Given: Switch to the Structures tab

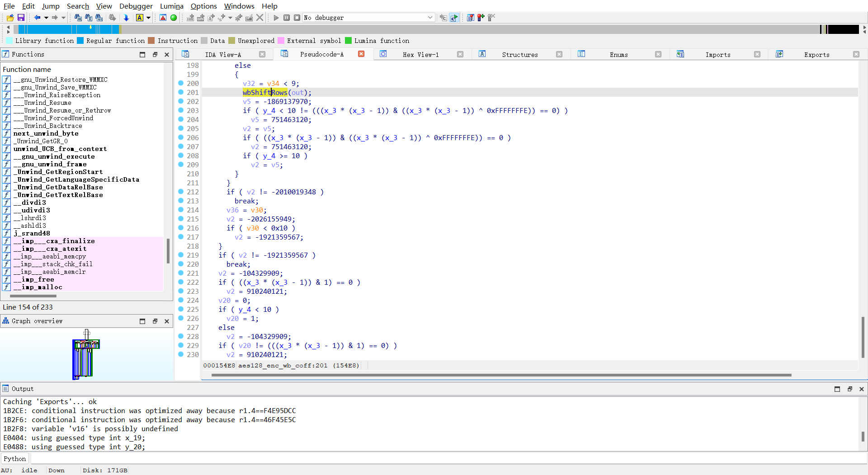Looking at the screenshot, I should 520,54.
